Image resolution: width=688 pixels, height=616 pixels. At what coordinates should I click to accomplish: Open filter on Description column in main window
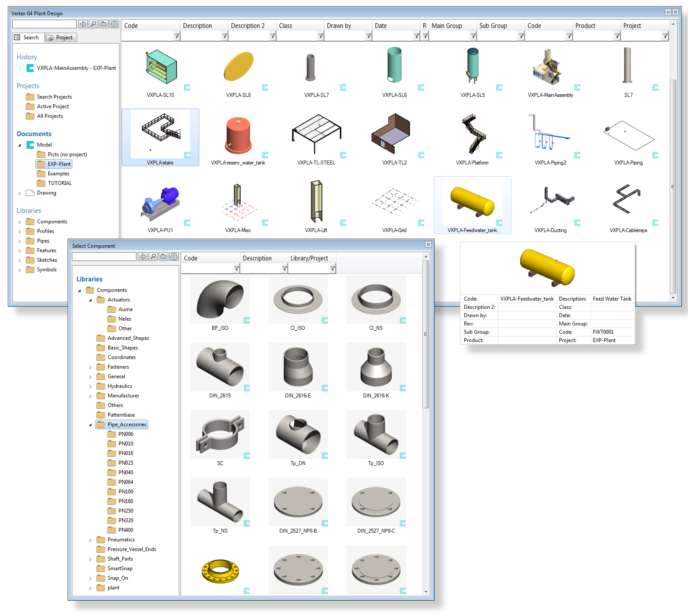tap(225, 36)
